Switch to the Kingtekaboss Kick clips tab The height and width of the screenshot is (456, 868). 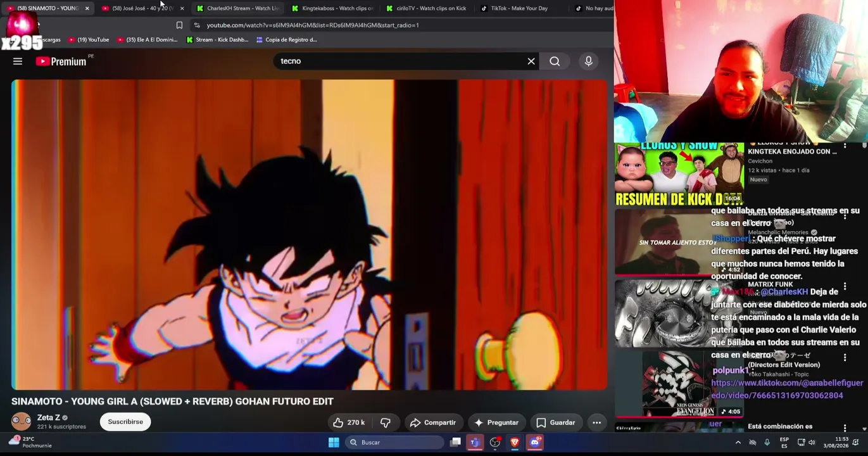tap(332, 8)
